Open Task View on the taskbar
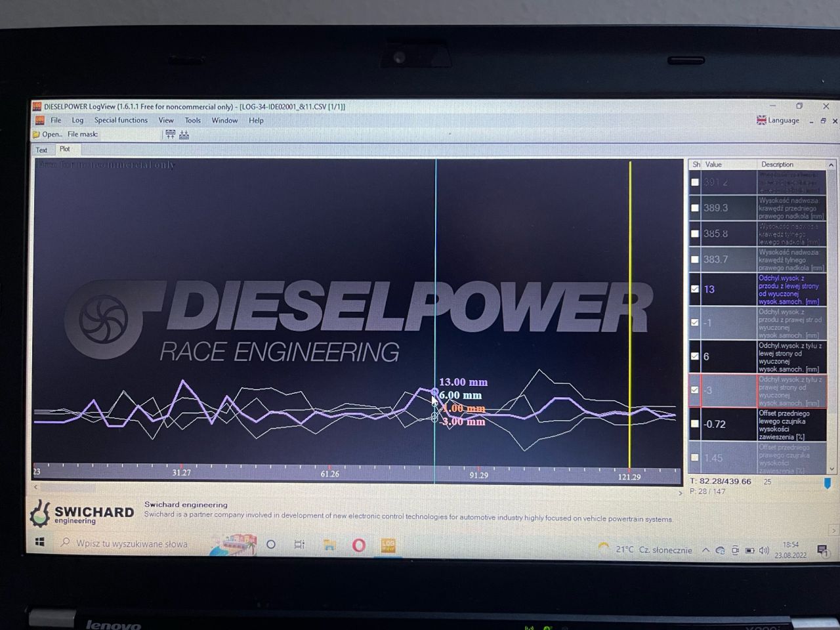Screen dimensions: 840x630 [x=299, y=545]
